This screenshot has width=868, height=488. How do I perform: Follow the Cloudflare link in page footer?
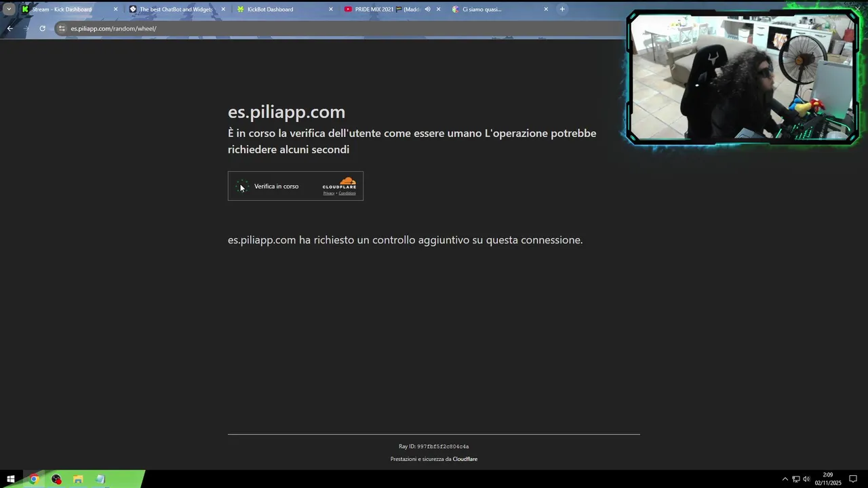(x=465, y=460)
